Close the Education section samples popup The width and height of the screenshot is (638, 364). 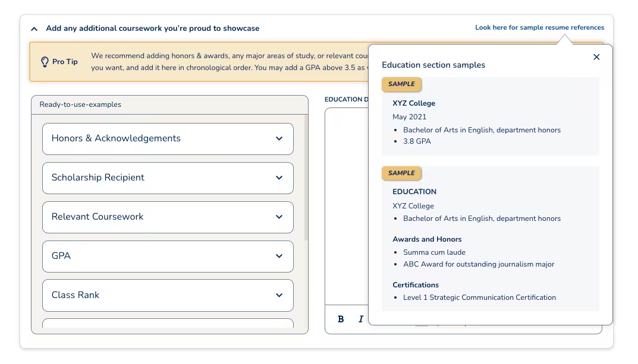(596, 57)
